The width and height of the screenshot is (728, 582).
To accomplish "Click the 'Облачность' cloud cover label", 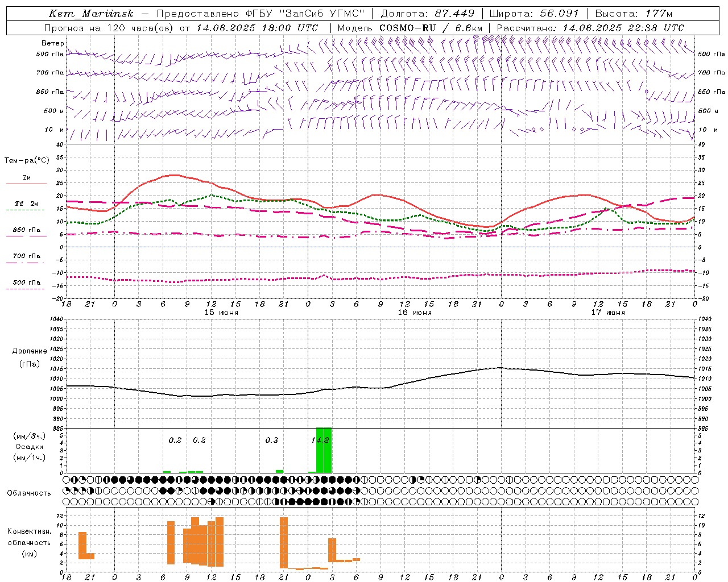I will click(29, 493).
